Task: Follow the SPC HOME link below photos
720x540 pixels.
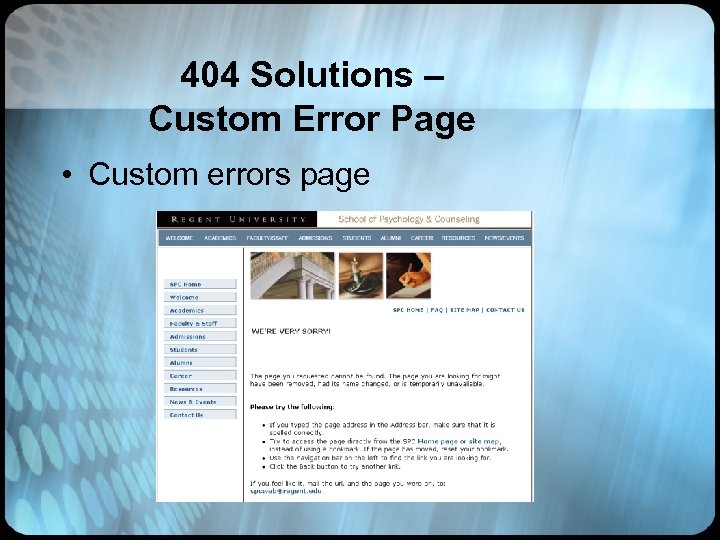Action: 408,310
